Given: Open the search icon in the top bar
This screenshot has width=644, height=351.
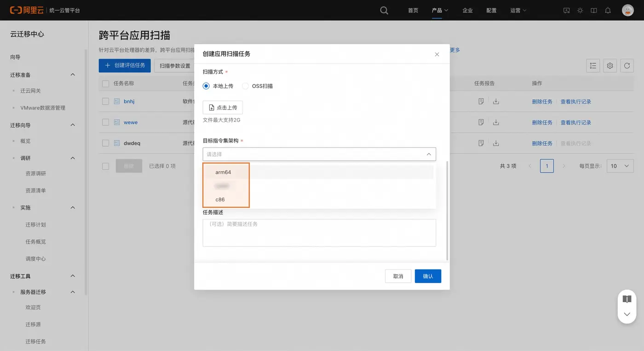Looking at the screenshot, I should coord(384,10).
